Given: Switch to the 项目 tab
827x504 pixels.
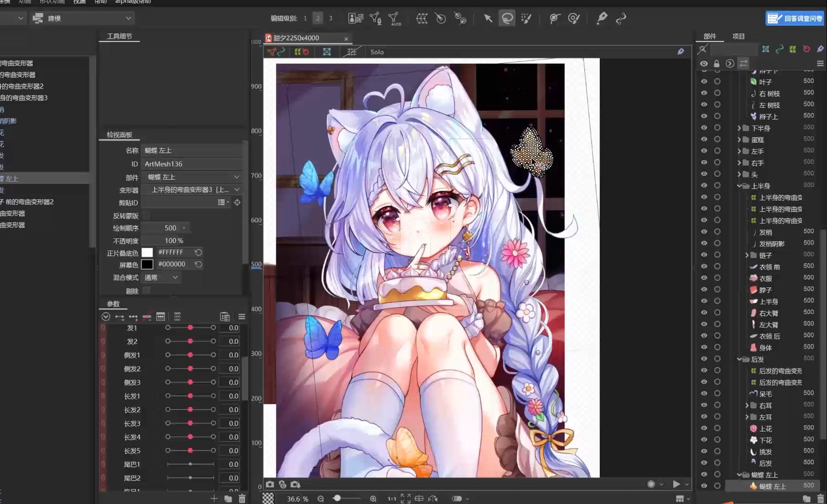Looking at the screenshot, I should 738,36.
